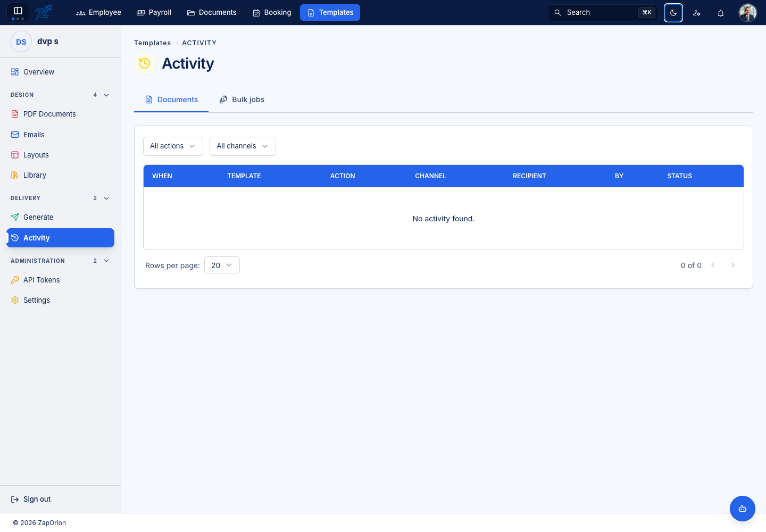Open PDF Documents in sidebar

(60, 114)
